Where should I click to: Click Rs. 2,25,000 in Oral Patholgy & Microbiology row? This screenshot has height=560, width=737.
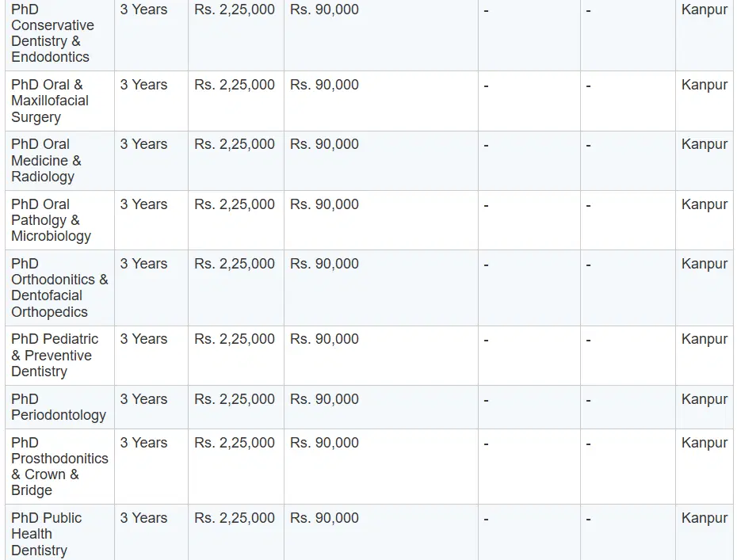coord(235,204)
